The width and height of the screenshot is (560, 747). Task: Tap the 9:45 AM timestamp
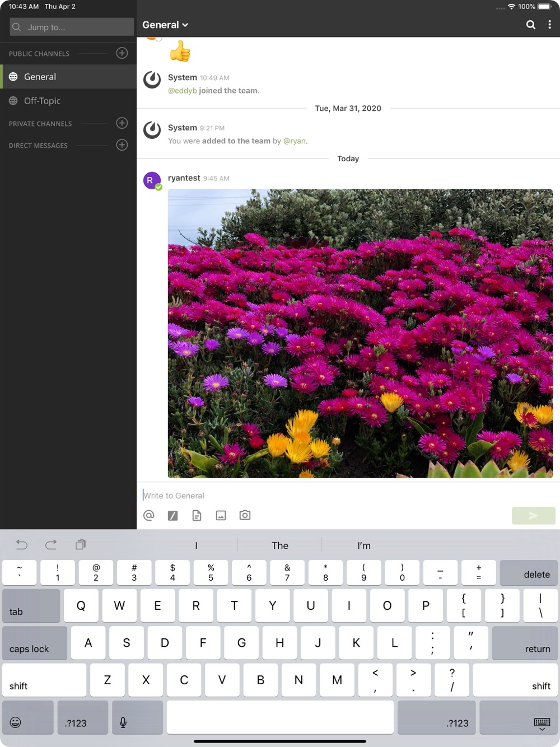(216, 179)
